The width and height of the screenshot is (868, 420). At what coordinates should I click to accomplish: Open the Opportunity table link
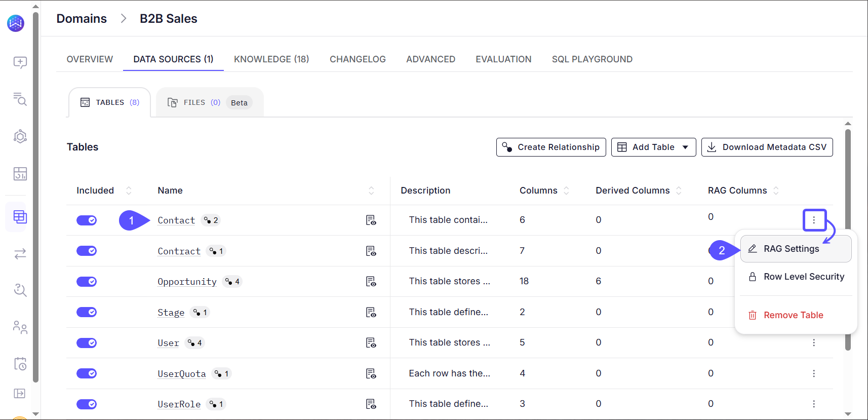(187, 282)
